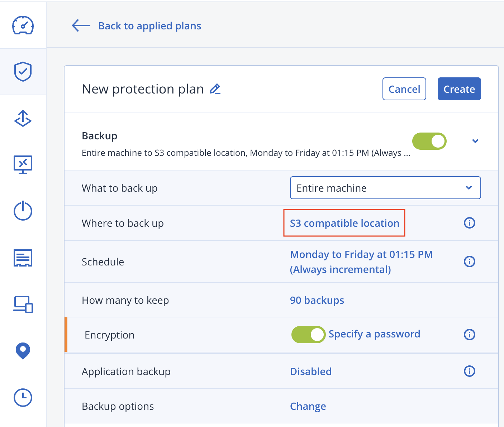This screenshot has width=504, height=427.
Task: Disable the Backup module toggle
Action: [429, 141]
